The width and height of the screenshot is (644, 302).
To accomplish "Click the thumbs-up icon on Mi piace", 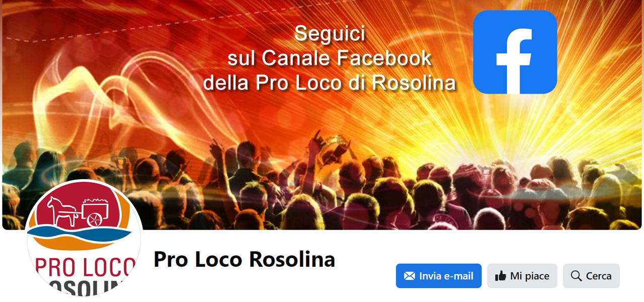I will (x=500, y=276).
